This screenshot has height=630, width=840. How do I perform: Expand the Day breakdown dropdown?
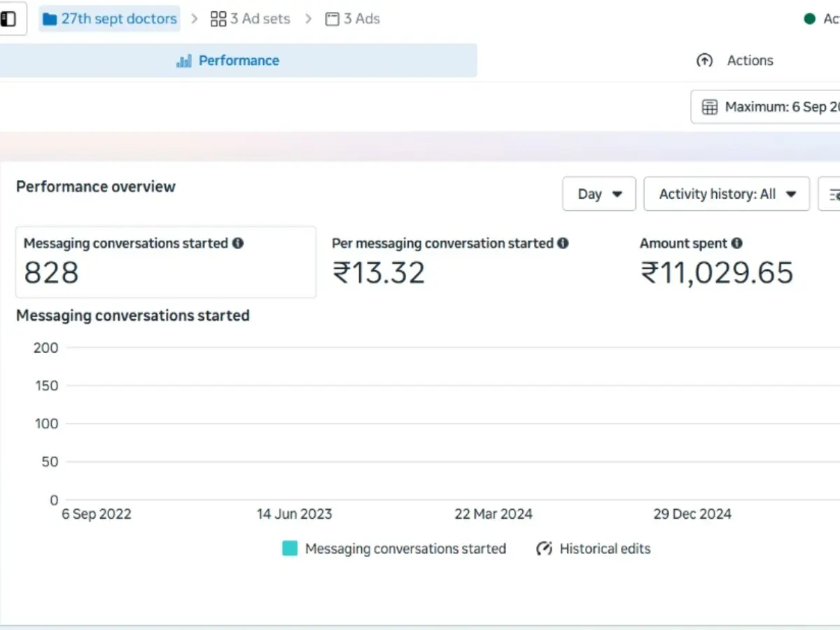599,194
